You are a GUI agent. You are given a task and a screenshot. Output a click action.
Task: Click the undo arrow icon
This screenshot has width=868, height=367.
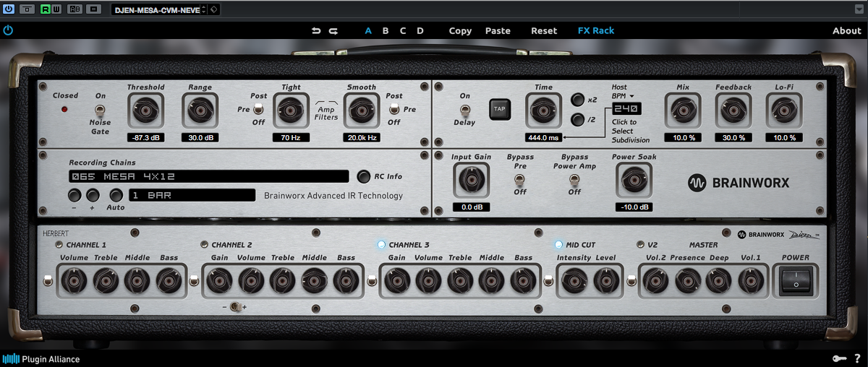pos(316,31)
